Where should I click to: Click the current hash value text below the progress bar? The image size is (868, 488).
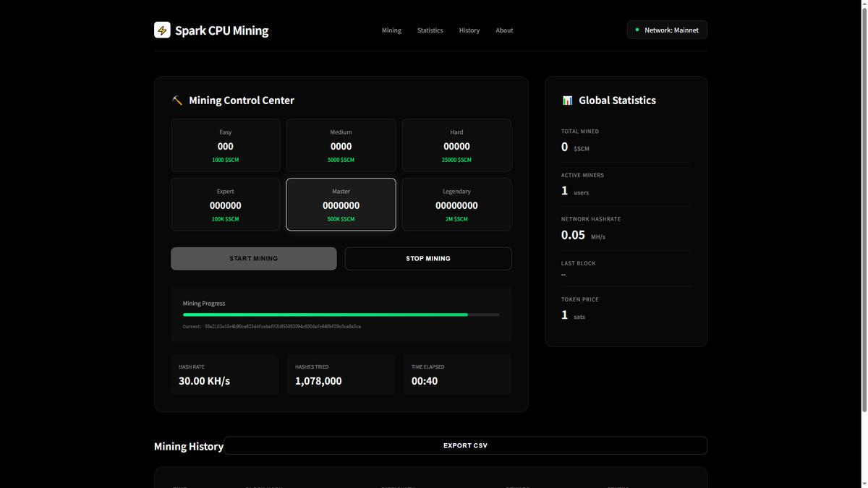(x=274, y=326)
